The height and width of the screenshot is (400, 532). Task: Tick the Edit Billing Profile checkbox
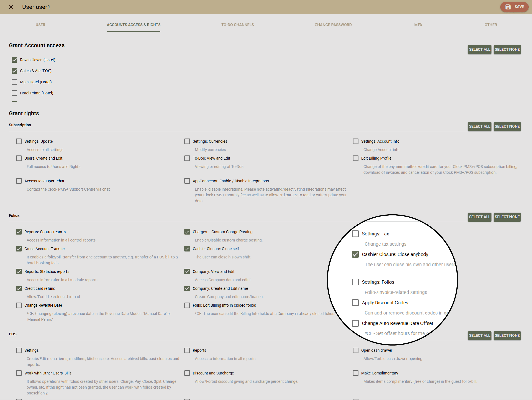click(x=355, y=158)
